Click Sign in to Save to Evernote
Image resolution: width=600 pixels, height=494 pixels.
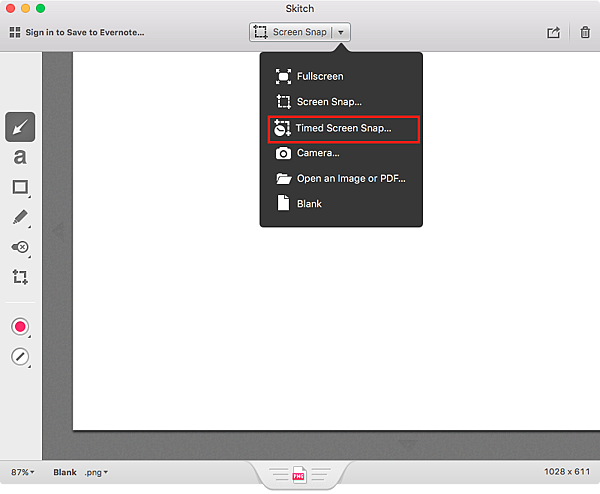click(85, 33)
